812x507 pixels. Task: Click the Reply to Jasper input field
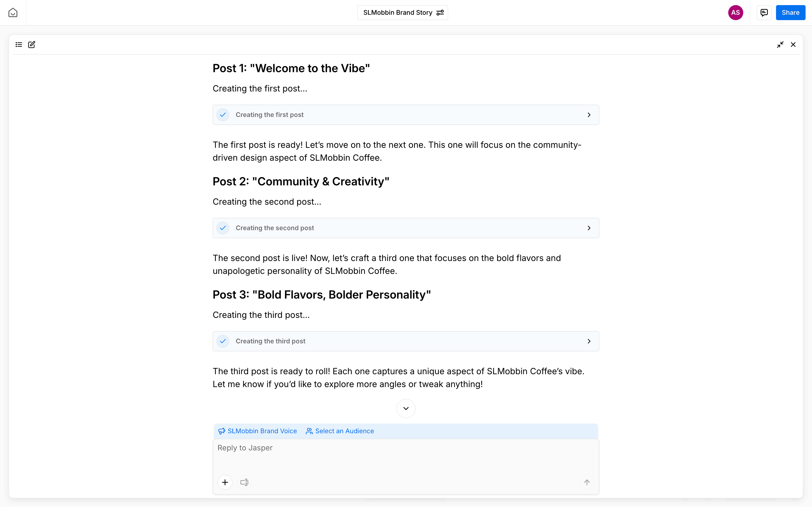tap(405, 456)
